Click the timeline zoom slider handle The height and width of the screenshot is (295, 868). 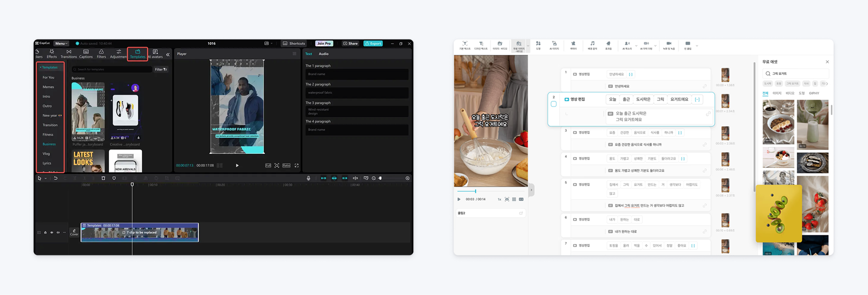pyautogui.click(x=380, y=178)
